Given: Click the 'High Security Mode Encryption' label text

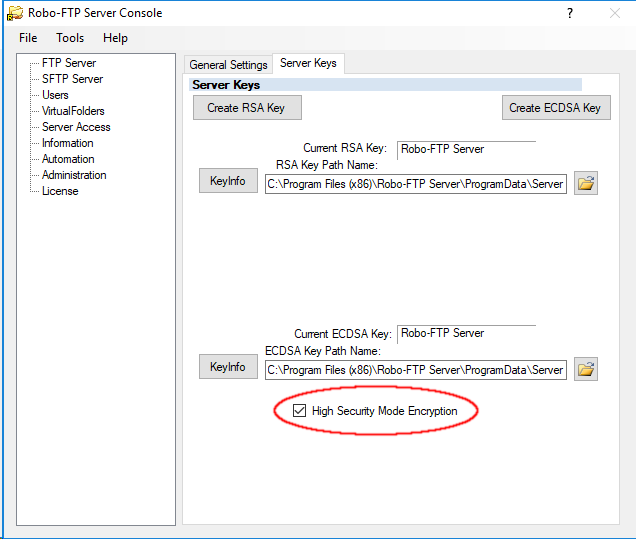Looking at the screenshot, I should pos(385,411).
